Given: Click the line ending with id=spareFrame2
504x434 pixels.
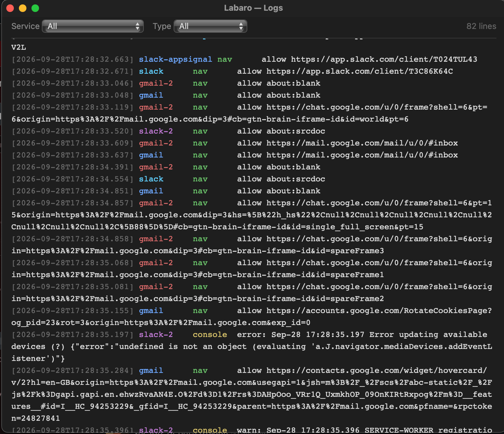Looking at the screenshot, I should [x=198, y=299].
